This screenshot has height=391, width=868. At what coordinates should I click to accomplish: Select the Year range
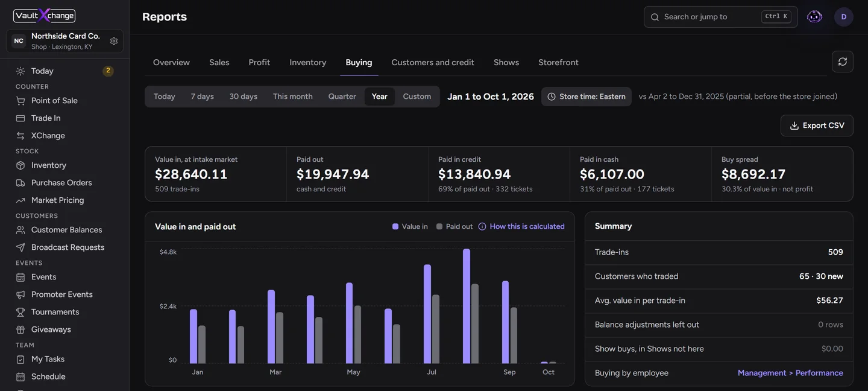380,97
